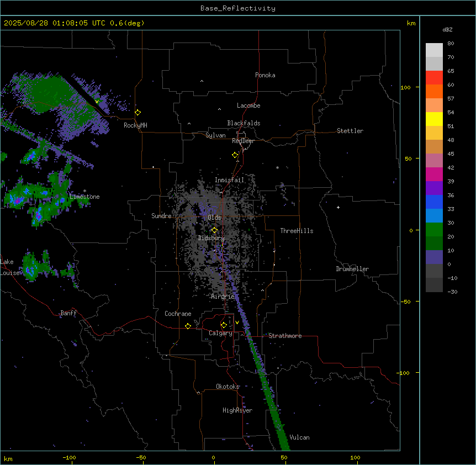Click the Limestone label

84,197
